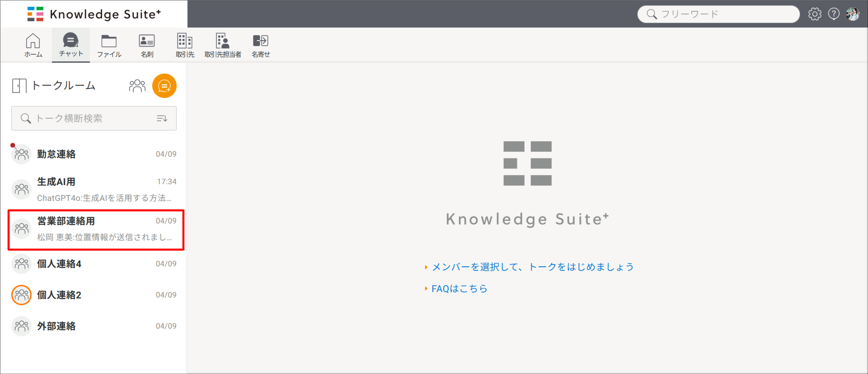The image size is (868, 374).
Task: Click the user profile avatar
Action: pos(853,14)
